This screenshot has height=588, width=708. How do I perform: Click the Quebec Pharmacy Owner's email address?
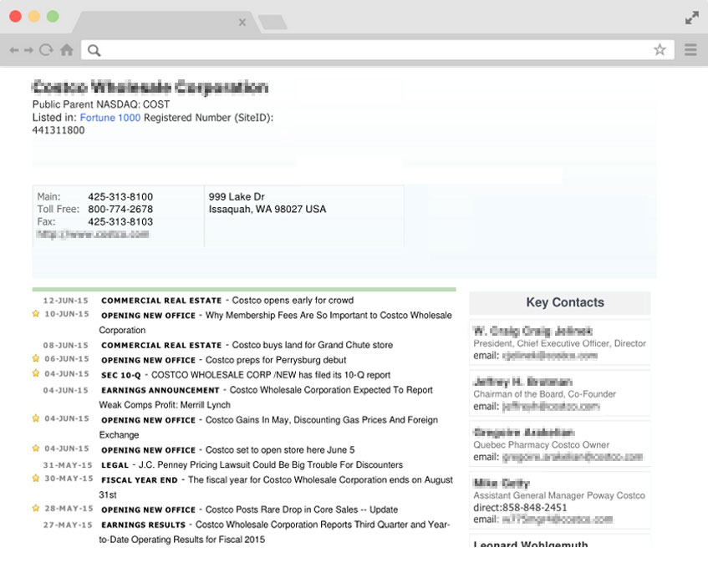click(573, 457)
